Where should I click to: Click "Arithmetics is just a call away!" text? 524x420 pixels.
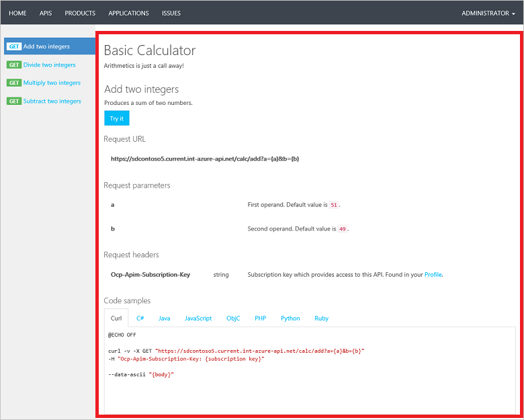[x=144, y=66]
